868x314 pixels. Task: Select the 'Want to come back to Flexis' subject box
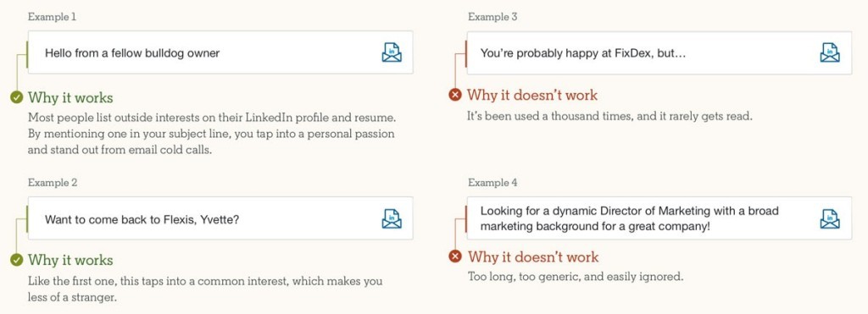coord(220,218)
